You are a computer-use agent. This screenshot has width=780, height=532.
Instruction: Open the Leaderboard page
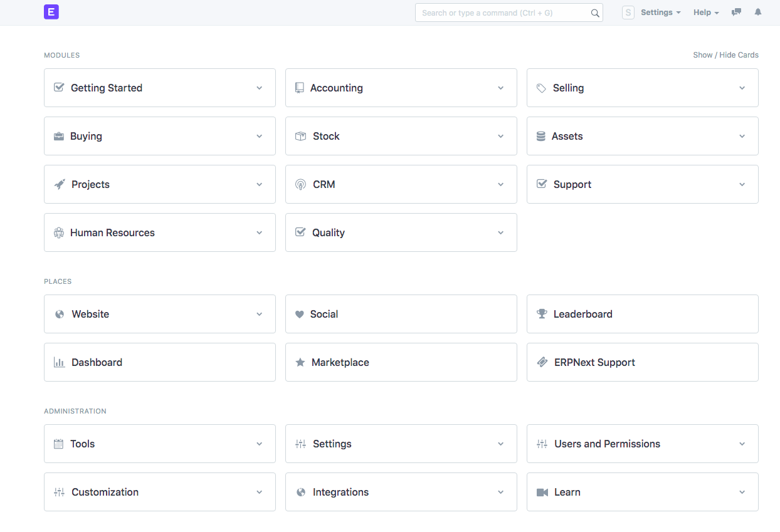[x=643, y=314]
